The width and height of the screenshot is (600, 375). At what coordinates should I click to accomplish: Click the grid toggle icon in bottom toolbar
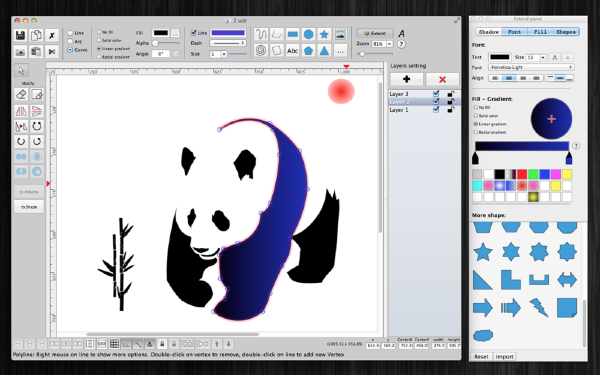click(x=114, y=344)
